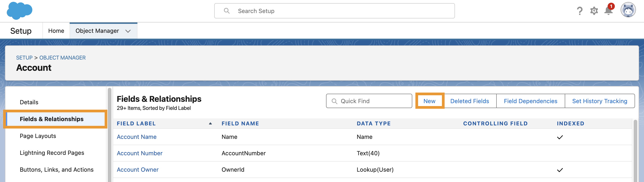Open the OBJECT MANAGER breadcrumb link
The width and height of the screenshot is (644, 182).
(62, 58)
